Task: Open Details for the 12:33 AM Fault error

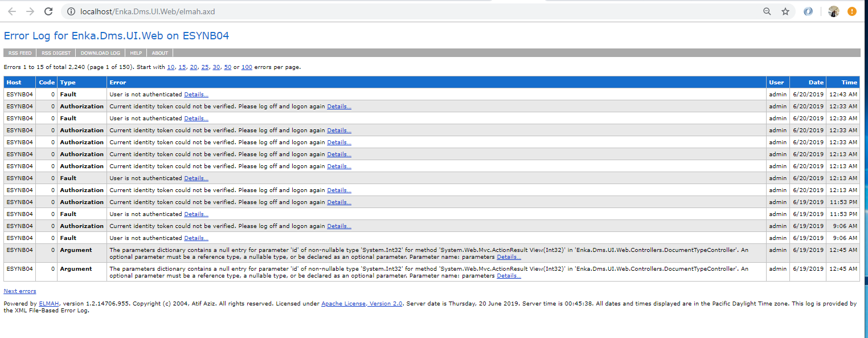Action: [x=196, y=119]
